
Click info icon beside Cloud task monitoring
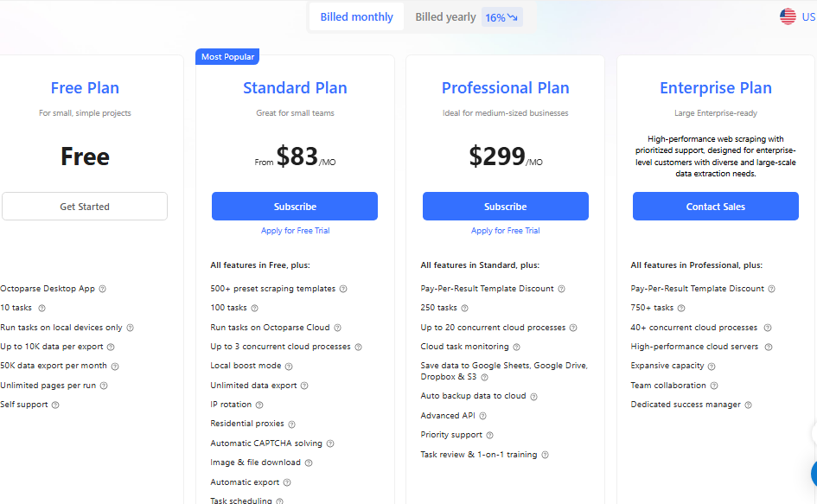(x=517, y=347)
